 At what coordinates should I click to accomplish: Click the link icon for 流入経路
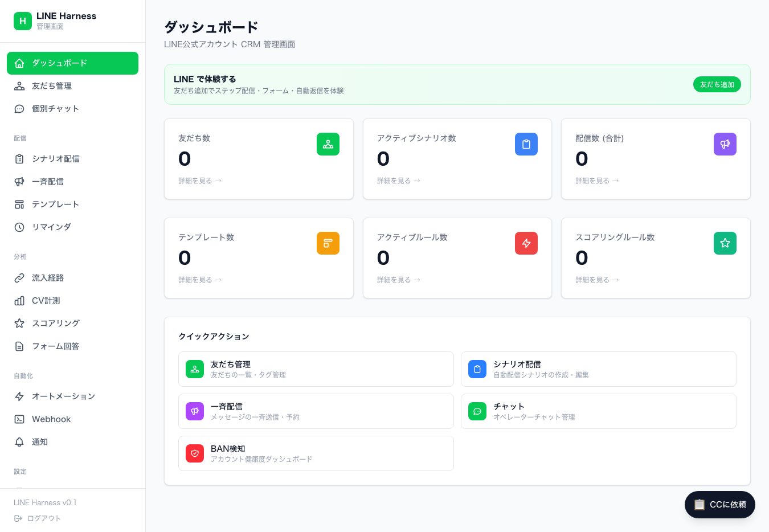(19, 277)
